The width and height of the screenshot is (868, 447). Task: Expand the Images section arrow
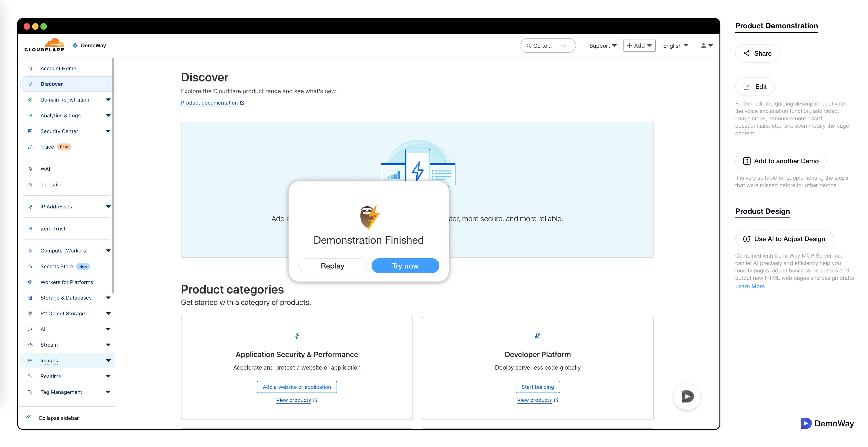click(x=108, y=361)
